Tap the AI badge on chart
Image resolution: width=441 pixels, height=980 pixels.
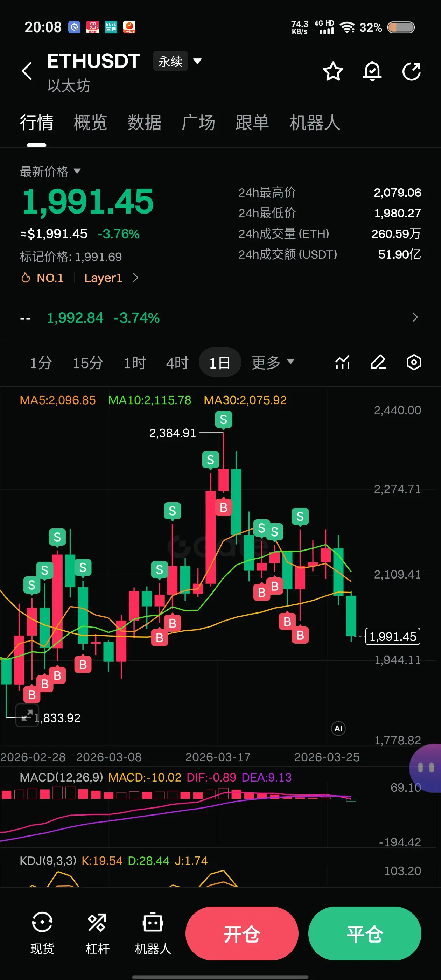pos(338,729)
